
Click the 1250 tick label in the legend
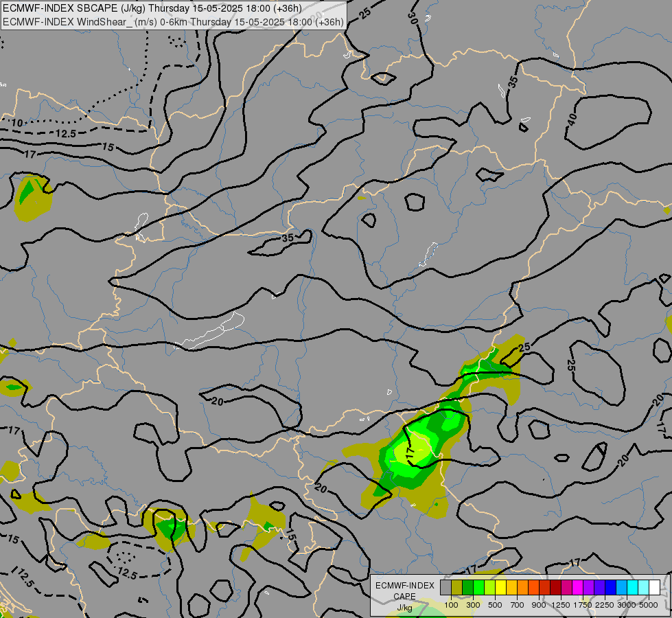pos(561,605)
